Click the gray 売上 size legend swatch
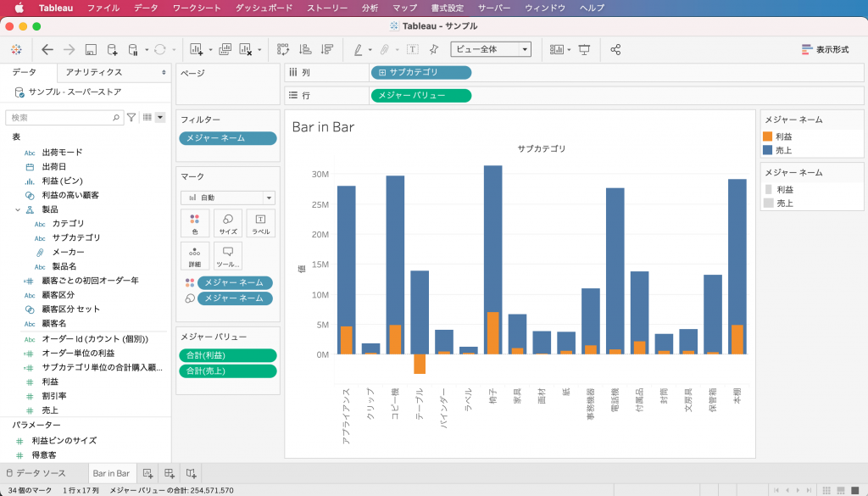Image resolution: width=868 pixels, height=496 pixels. [768, 203]
